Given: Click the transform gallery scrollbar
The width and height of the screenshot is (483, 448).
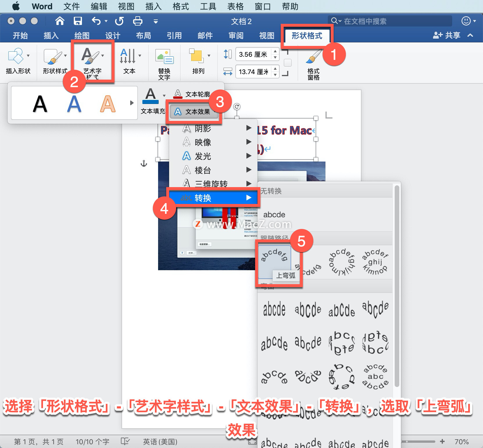Looking at the screenshot, I should [x=397, y=286].
